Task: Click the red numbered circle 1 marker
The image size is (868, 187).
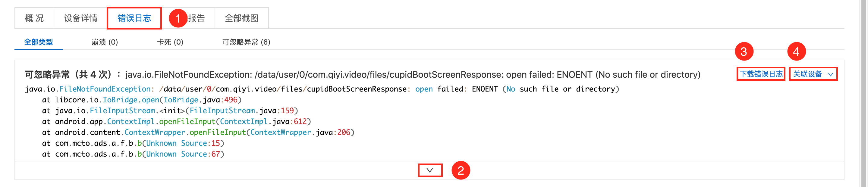Action: pos(178,18)
